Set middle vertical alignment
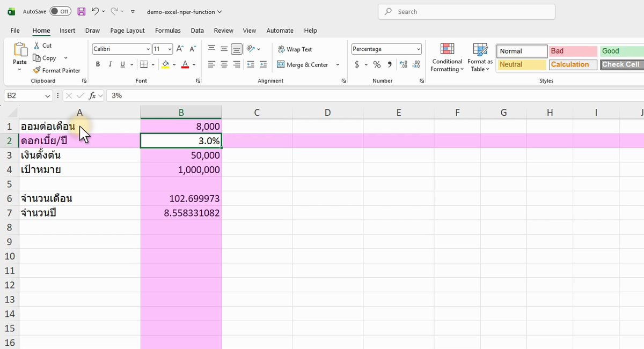 (x=224, y=49)
